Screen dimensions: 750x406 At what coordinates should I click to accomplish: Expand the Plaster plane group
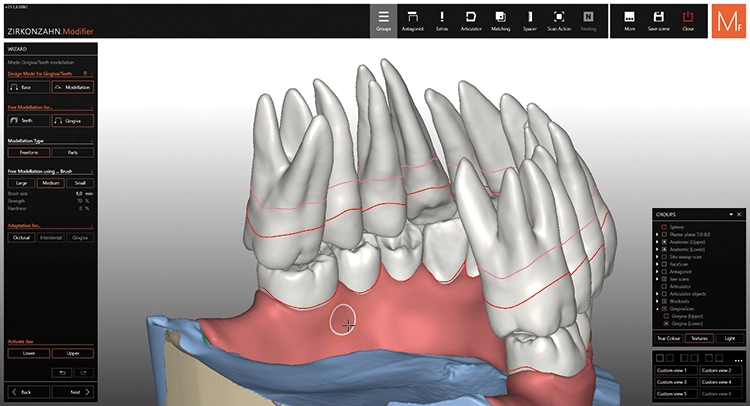(x=657, y=235)
